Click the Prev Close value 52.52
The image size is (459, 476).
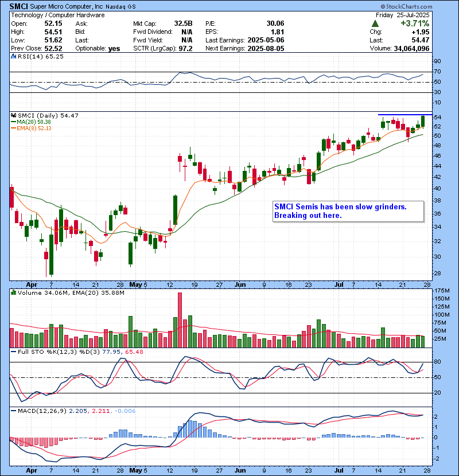53,49
